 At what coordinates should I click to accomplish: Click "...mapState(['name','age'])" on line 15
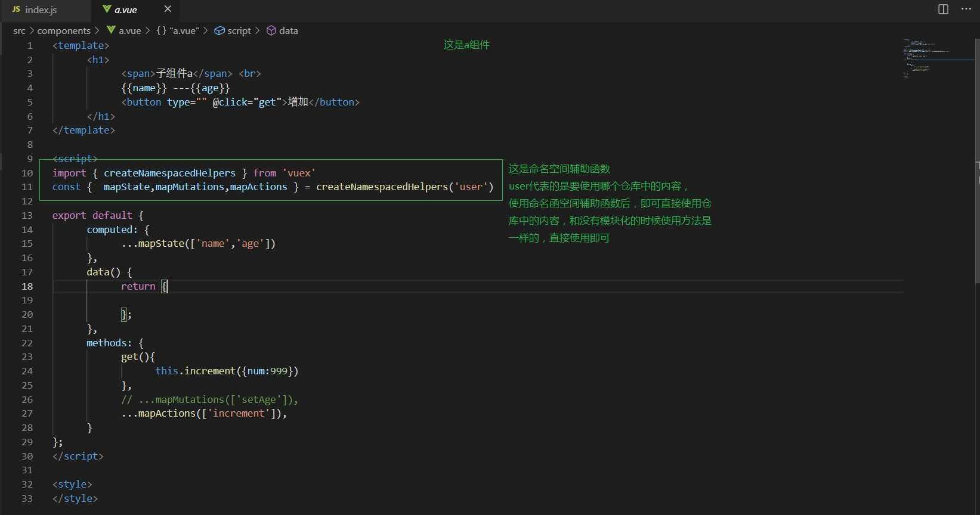coord(198,243)
